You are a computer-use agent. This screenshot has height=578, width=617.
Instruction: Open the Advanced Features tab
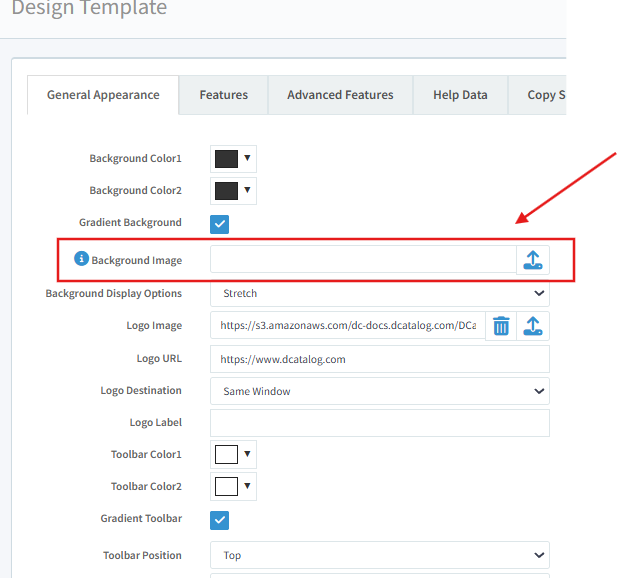pyautogui.click(x=340, y=95)
